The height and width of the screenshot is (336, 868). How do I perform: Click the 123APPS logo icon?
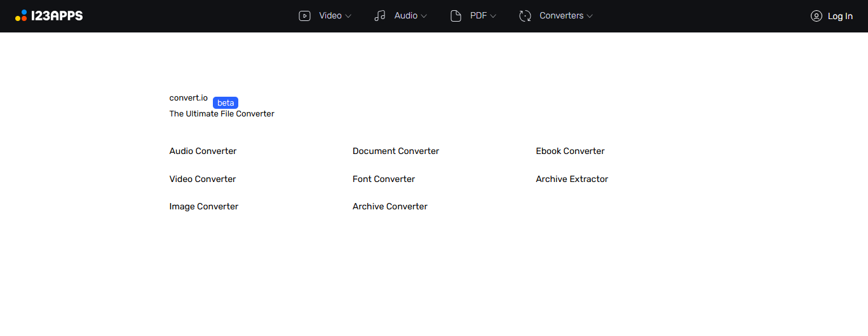(21, 16)
